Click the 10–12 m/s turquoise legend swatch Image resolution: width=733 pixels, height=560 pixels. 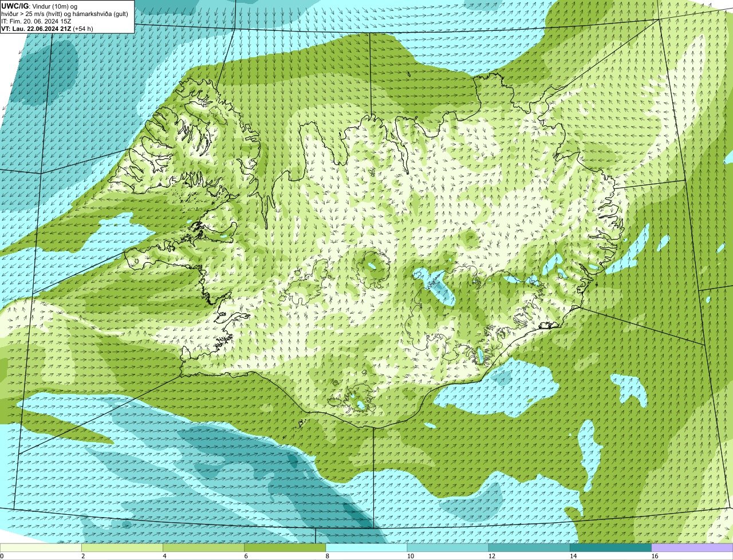pos(448,547)
